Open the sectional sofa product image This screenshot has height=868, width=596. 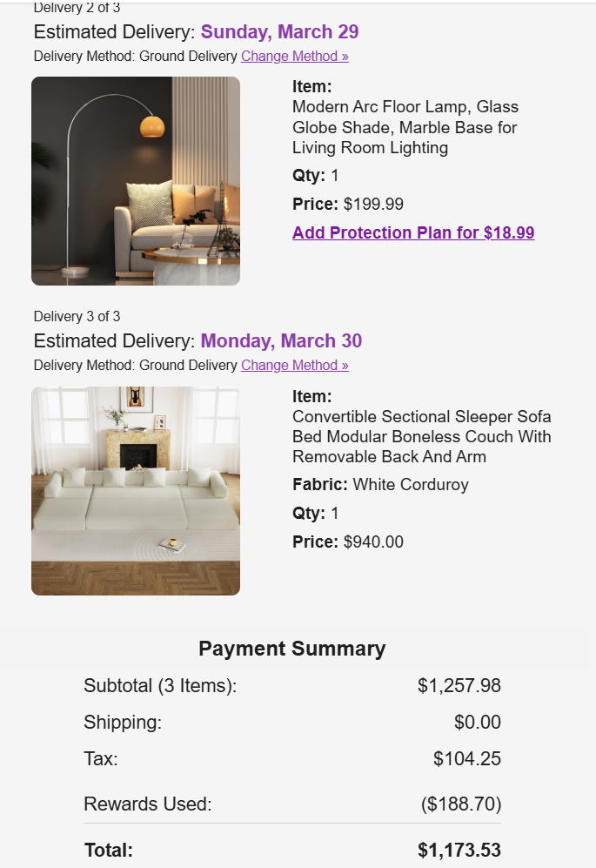(136, 491)
